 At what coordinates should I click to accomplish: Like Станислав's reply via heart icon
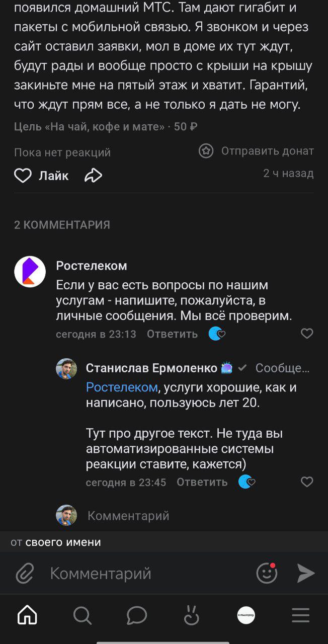[x=307, y=481]
